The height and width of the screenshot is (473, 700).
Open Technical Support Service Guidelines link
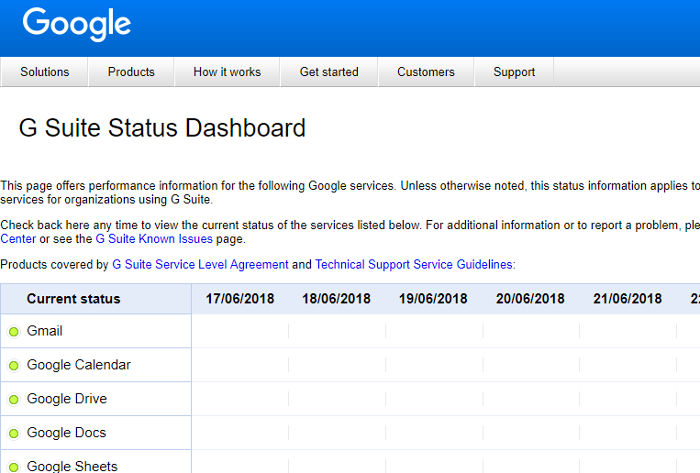click(x=414, y=265)
